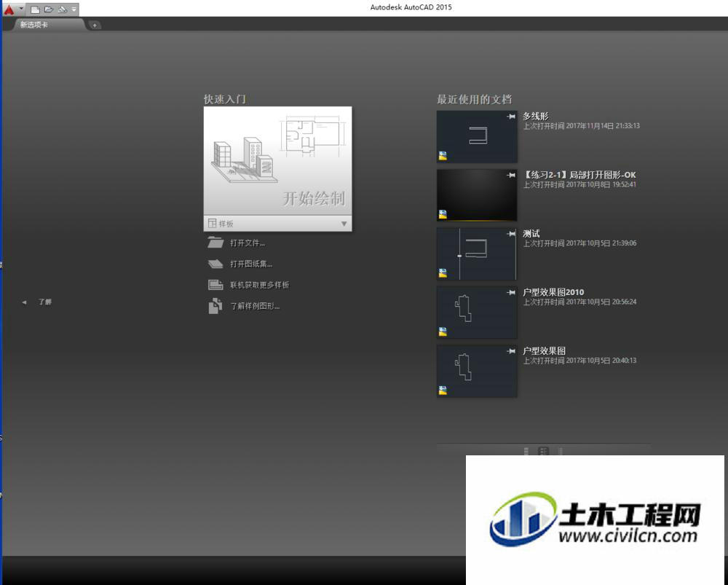Click the 打开文件... link
The height and width of the screenshot is (585, 728).
[248, 243]
